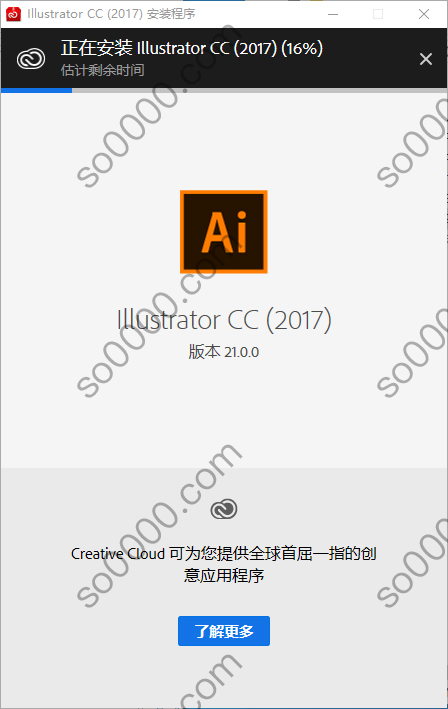448x709 pixels.
Task: Click the red installer icon in title bar
Action: [13, 14]
